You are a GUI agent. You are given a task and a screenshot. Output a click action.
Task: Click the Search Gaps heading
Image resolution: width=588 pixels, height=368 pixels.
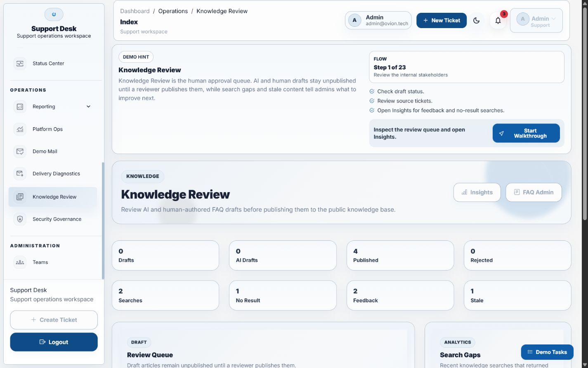click(460, 355)
